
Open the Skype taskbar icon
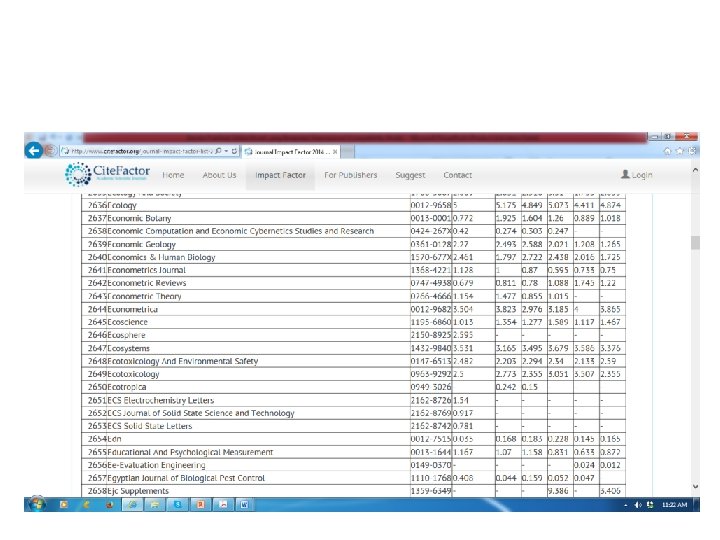177,505
